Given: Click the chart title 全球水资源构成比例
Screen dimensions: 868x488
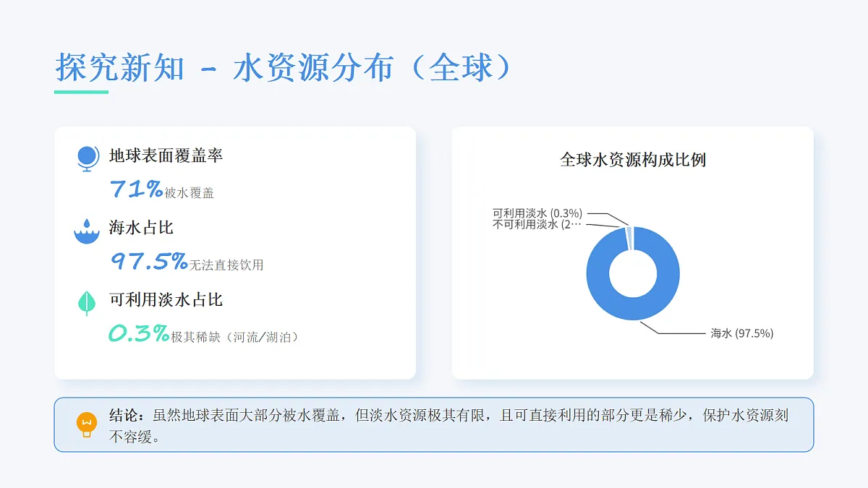Looking at the screenshot, I should 633,160.
